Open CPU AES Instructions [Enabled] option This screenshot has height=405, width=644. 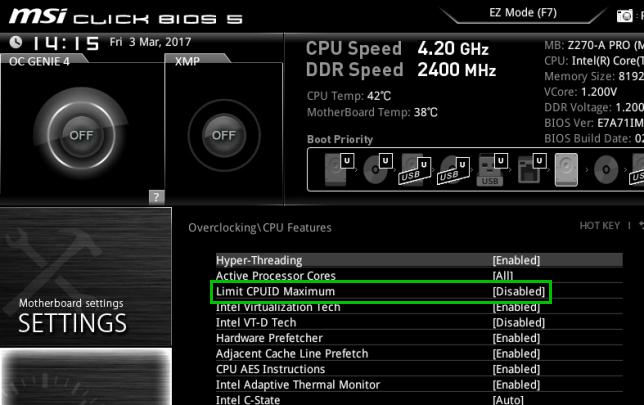tap(516, 370)
